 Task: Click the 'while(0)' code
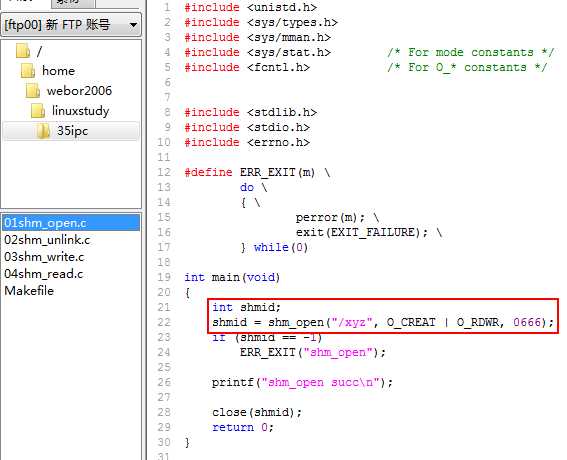pyautogui.click(x=281, y=247)
